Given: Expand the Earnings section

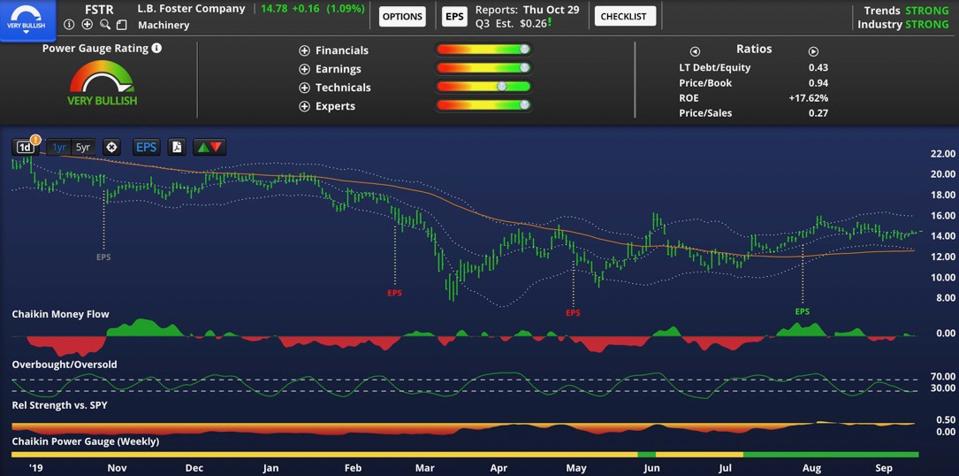Looking at the screenshot, I should point(305,69).
